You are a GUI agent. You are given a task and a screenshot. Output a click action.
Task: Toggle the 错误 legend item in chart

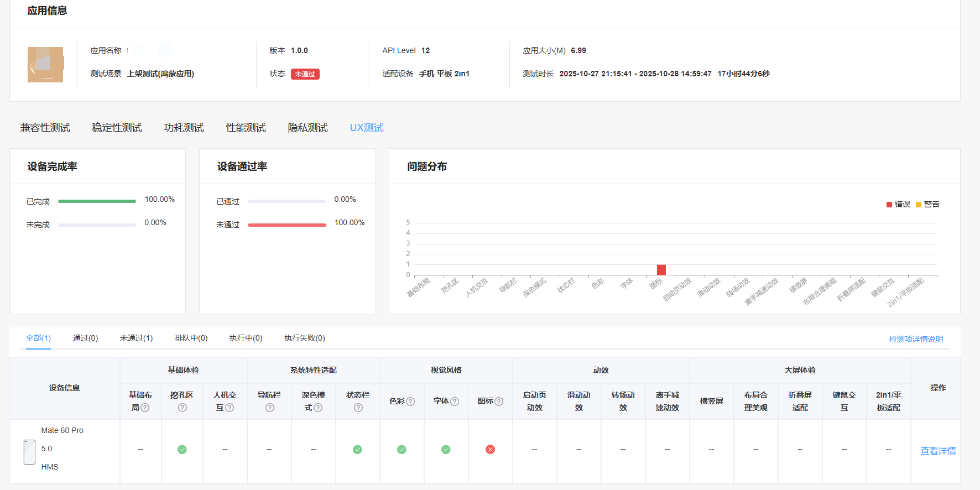point(898,205)
